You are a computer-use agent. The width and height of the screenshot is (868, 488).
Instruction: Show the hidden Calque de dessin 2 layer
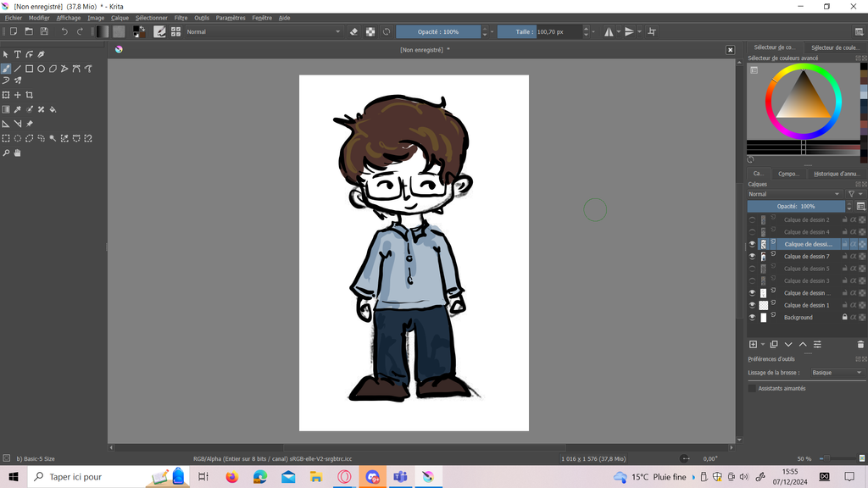[x=752, y=219]
